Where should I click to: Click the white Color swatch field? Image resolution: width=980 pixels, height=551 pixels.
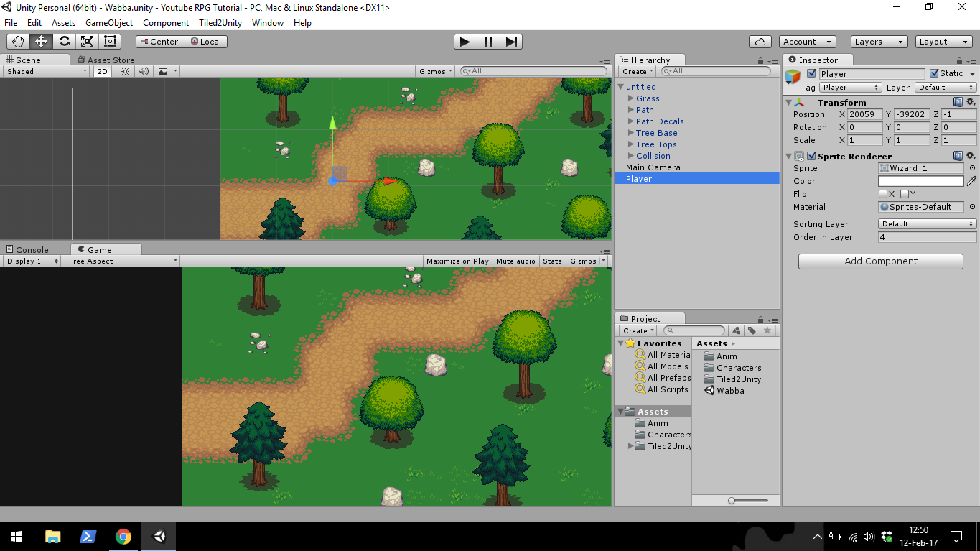tap(921, 181)
